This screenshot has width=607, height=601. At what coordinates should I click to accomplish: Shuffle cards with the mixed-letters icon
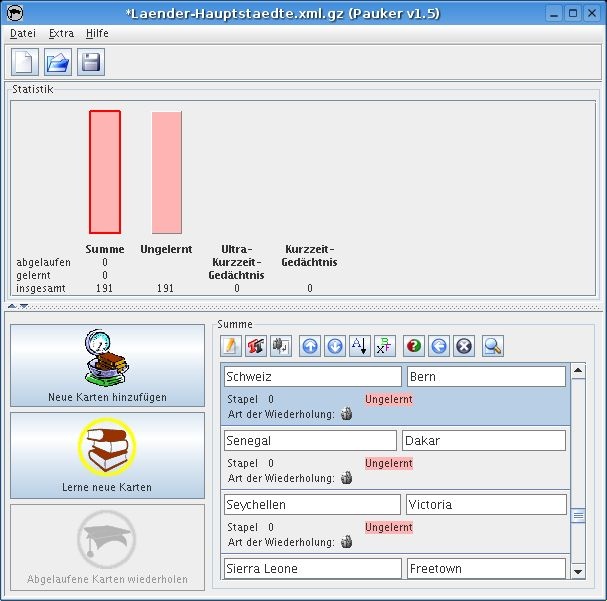point(385,346)
